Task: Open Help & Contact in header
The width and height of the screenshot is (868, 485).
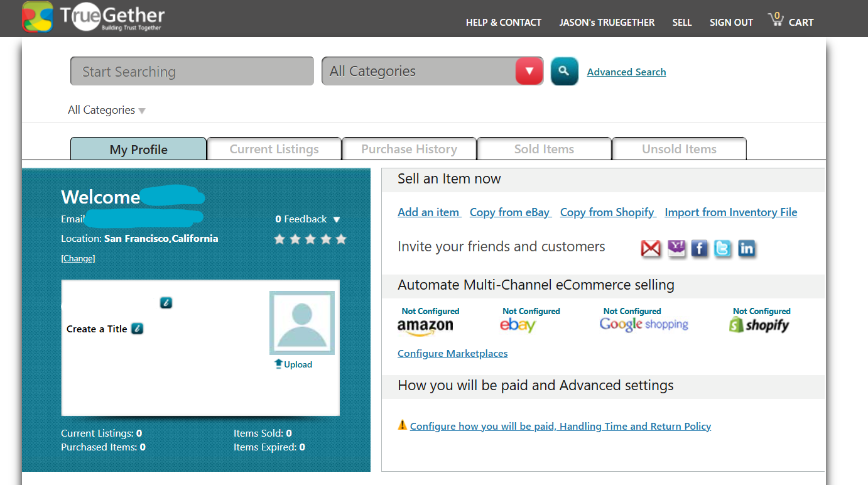Action: pos(504,23)
